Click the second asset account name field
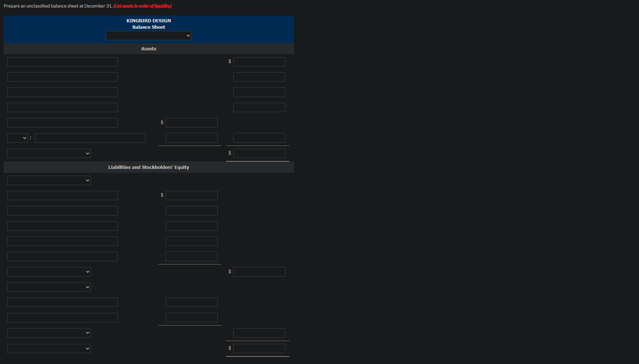 tap(63, 77)
